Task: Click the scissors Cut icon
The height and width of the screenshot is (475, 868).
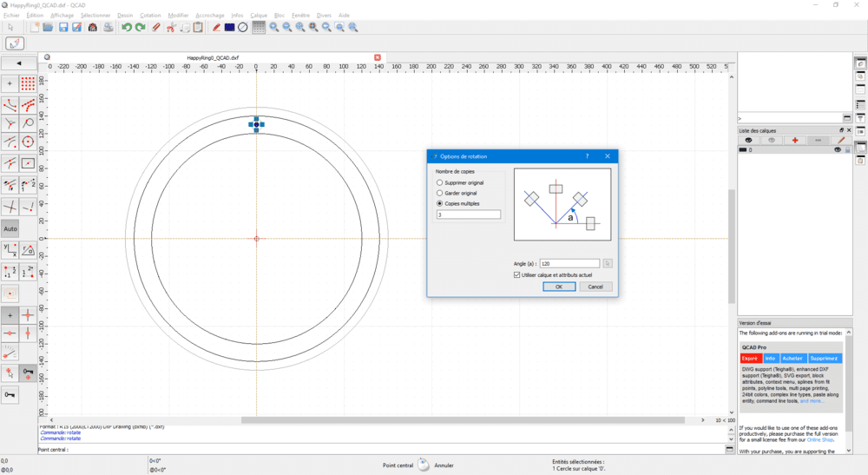Action: 171,28
